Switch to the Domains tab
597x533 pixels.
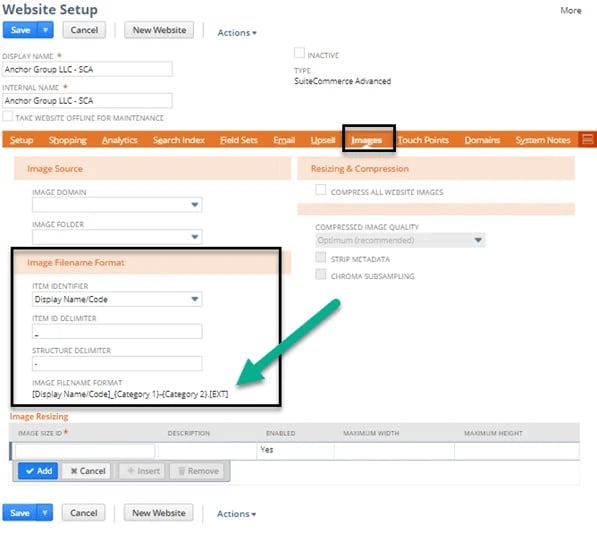(x=482, y=140)
